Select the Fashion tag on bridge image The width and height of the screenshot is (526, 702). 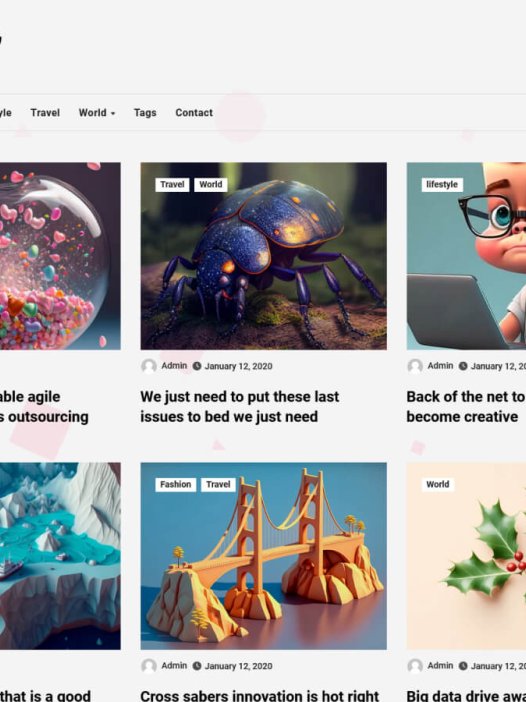[x=175, y=484]
